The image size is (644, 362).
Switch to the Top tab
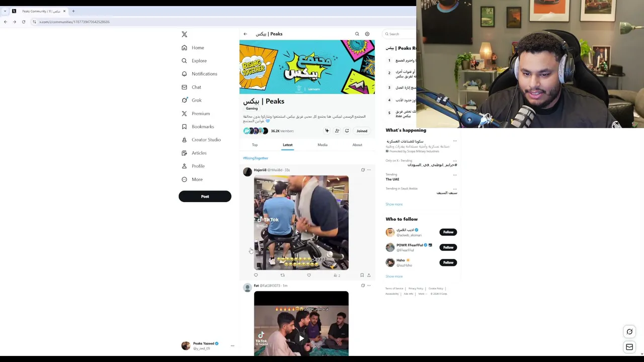255,145
